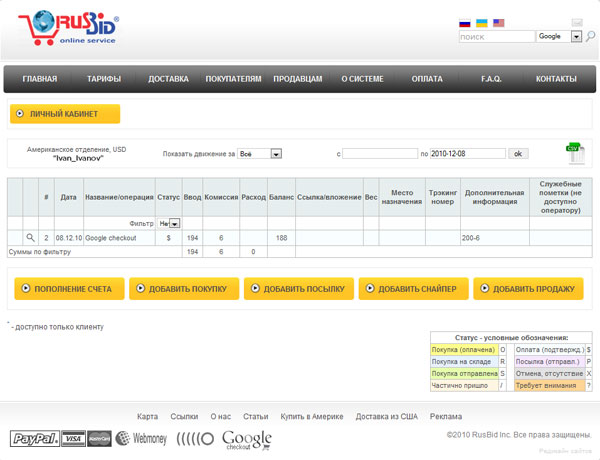
Task: Click the Трэкинг номер column header
Action: [x=443, y=197]
